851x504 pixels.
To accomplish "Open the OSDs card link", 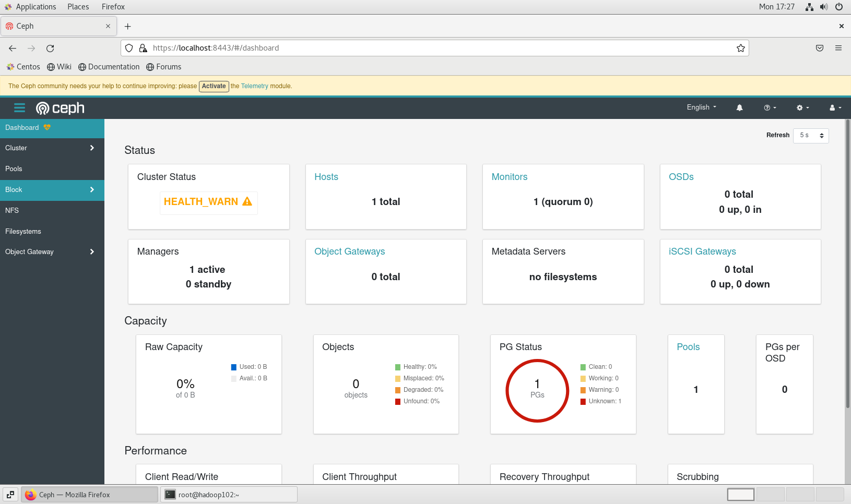I will (x=681, y=177).
